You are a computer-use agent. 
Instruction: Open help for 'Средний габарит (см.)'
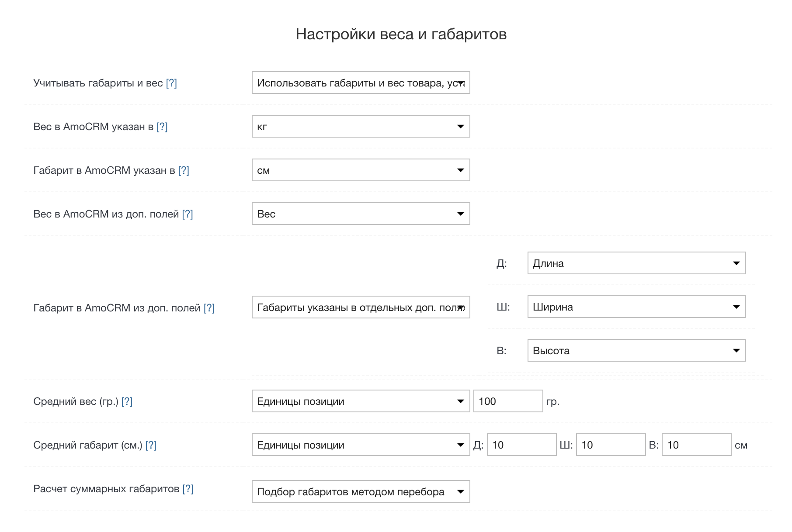[x=151, y=445]
